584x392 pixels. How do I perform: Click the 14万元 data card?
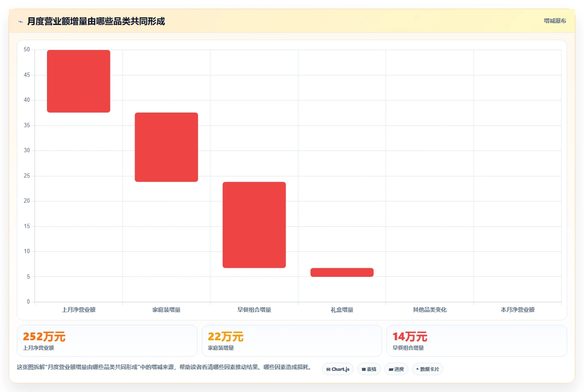click(x=477, y=341)
